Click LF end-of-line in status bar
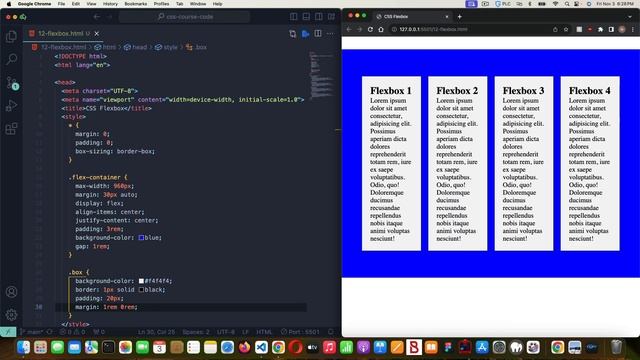Viewport: 640px width, 360px height. (x=245, y=332)
